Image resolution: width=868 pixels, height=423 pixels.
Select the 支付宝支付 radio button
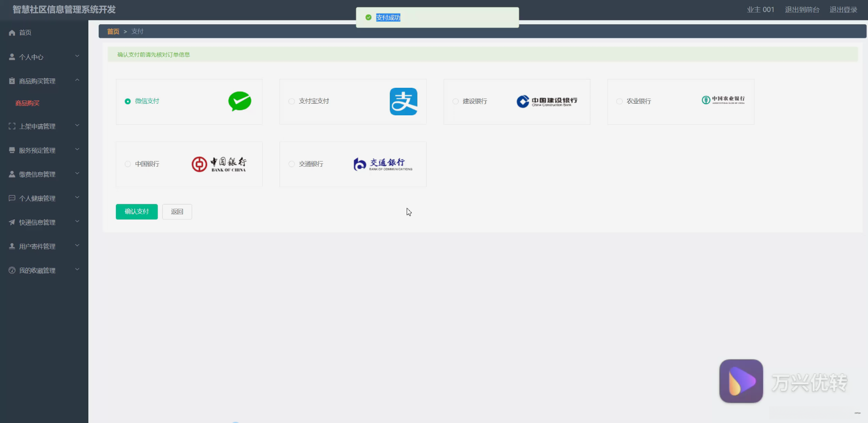(292, 101)
